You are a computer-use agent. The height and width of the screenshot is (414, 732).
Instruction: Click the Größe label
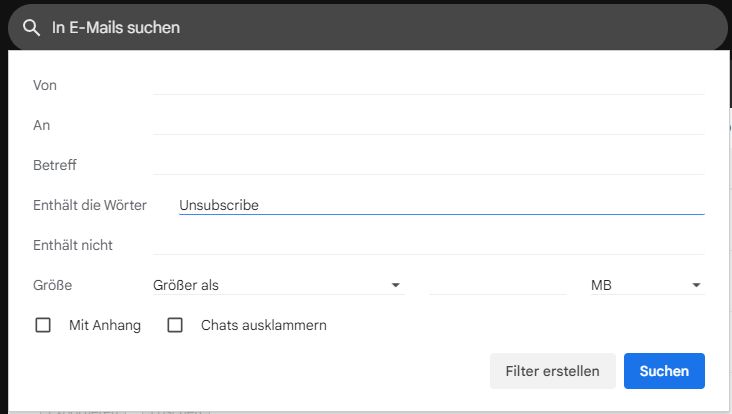point(52,285)
